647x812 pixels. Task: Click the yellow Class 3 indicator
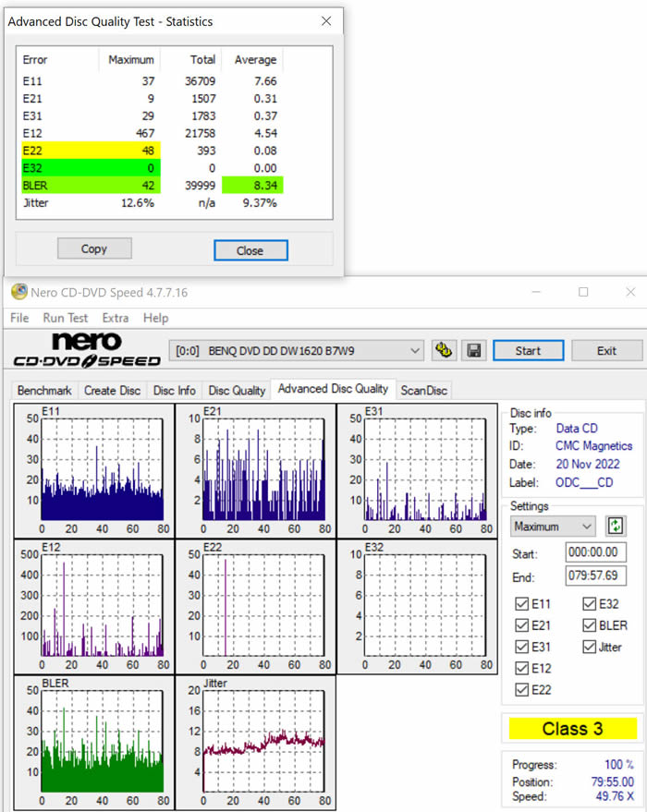572,729
